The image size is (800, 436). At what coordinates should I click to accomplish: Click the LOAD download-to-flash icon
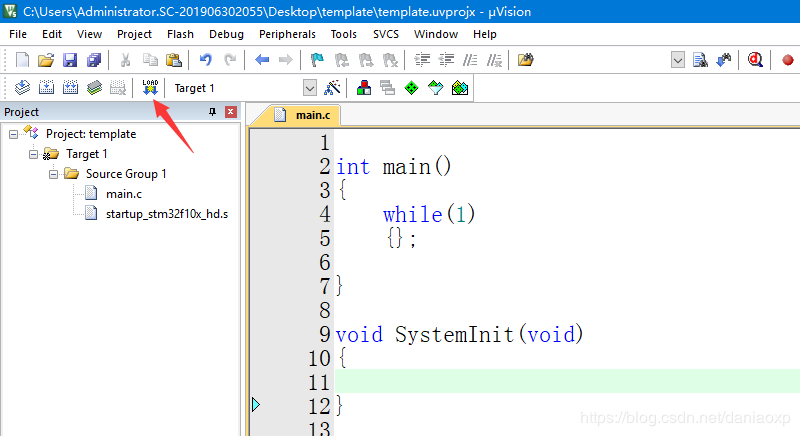[151, 88]
